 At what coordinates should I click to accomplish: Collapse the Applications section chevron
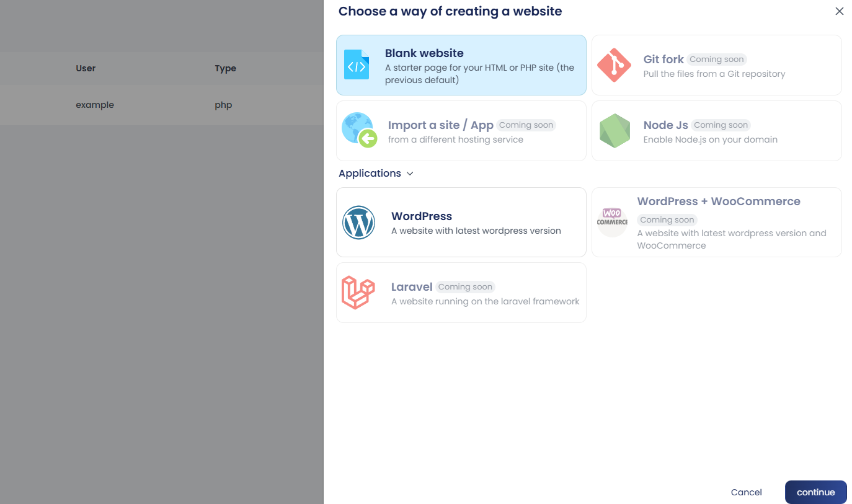[x=410, y=174]
